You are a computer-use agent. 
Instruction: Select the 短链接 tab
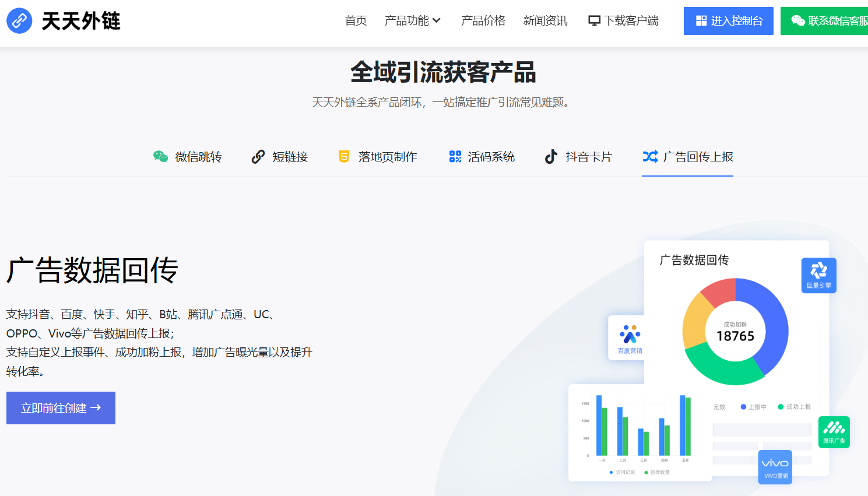[280, 157]
